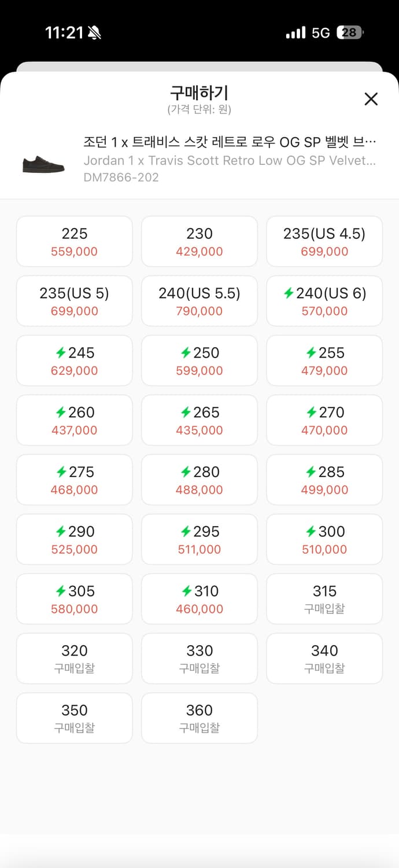Tap the lightning icon on size 295

point(186,532)
